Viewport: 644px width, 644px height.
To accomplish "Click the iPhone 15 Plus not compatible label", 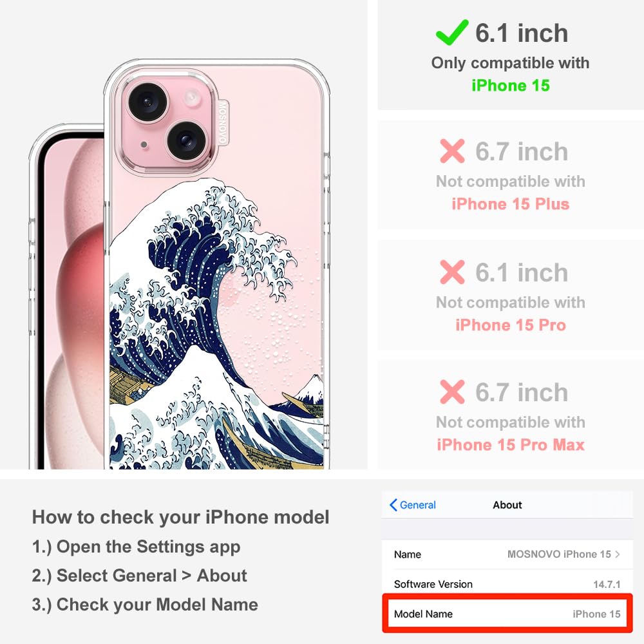I will (511, 204).
